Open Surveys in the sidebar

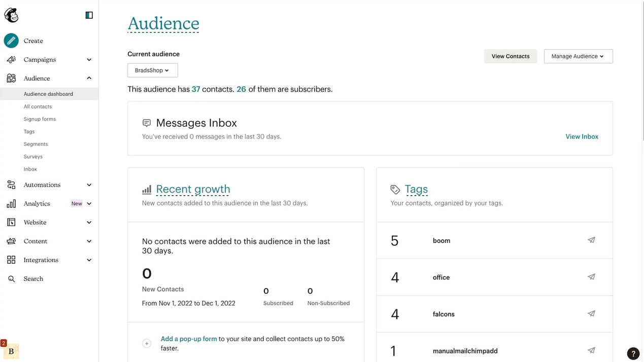point(33,157)
